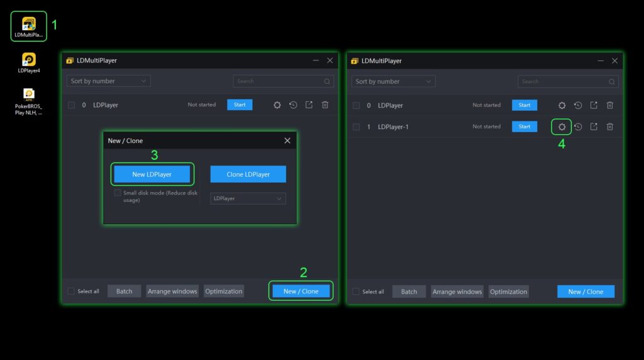Close the right LDMultiPlayer window
Image resolution: width=644 pixels, height=360 pixels.
pos(614,61)
